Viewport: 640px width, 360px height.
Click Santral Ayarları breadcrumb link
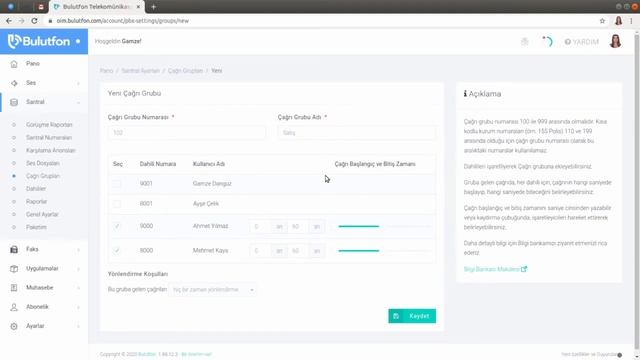click(140, 71)
